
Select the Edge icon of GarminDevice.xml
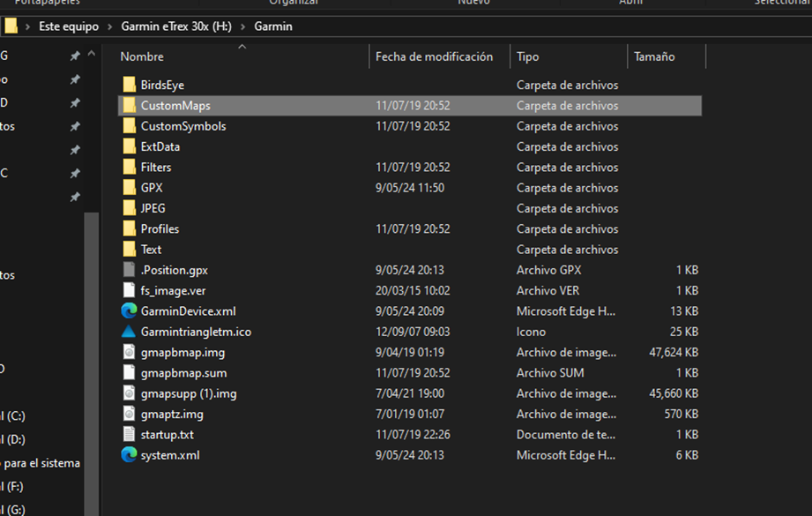point(129,310)
